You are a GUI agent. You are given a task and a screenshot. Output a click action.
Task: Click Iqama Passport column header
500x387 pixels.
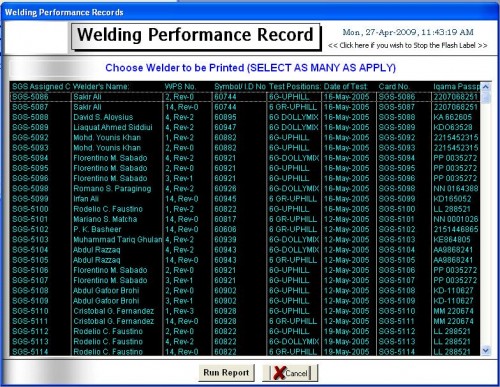[457, 87]
